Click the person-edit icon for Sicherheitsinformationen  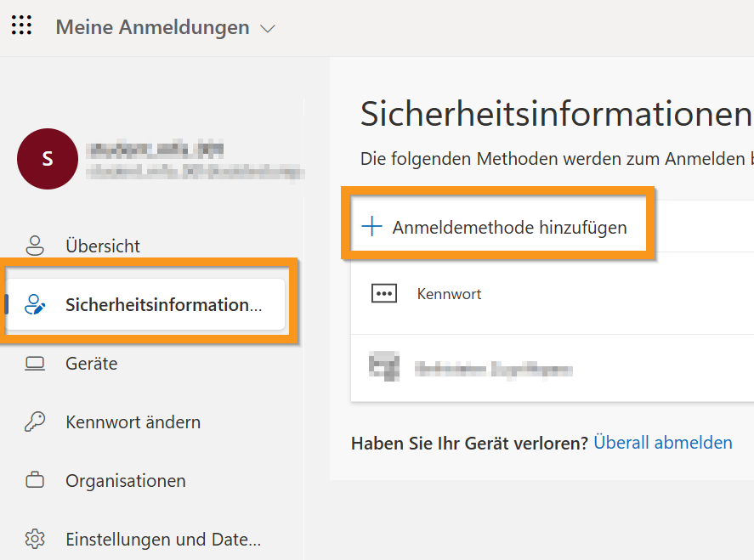point(35,305)
